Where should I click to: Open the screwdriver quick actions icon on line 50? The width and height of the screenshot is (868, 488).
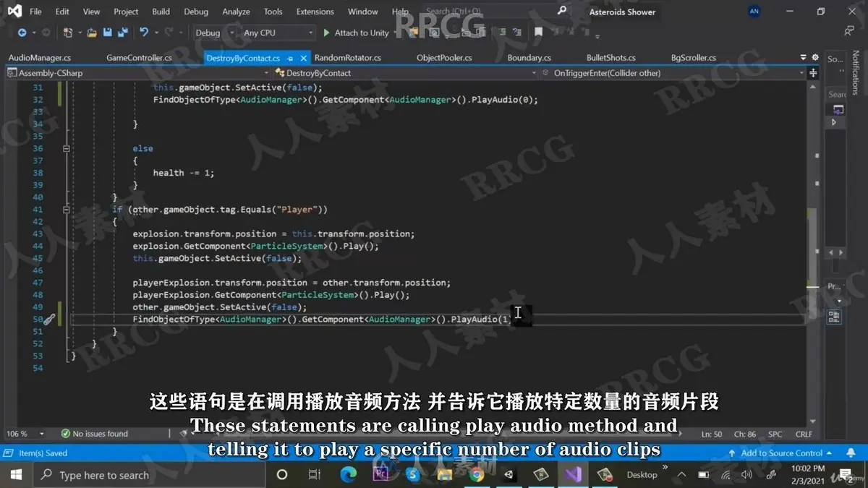[48, 319]
